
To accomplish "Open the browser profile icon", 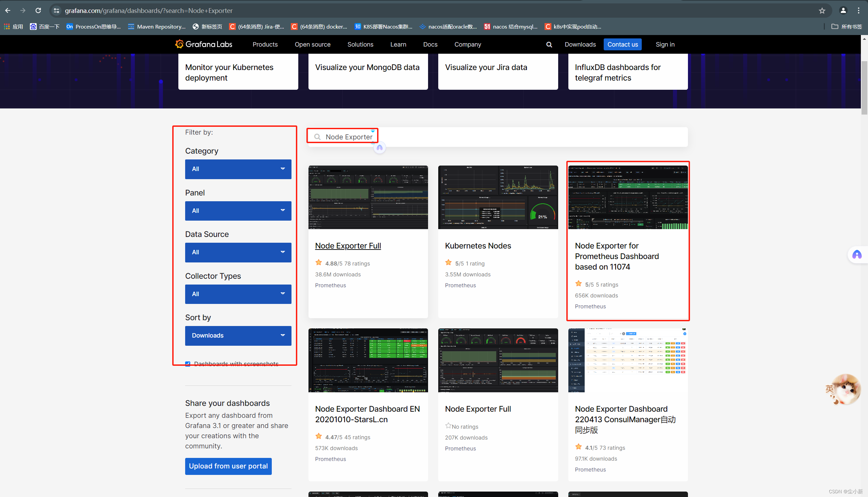I will (x=843, y=11).
